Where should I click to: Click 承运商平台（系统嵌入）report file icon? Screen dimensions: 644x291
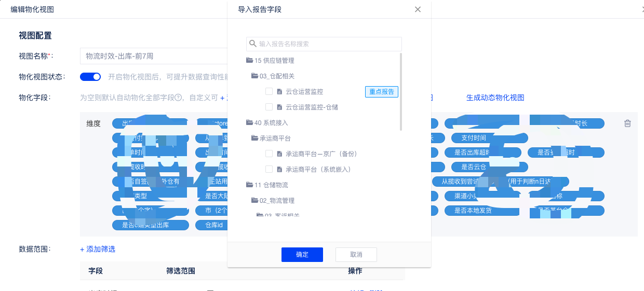point(279,170)
